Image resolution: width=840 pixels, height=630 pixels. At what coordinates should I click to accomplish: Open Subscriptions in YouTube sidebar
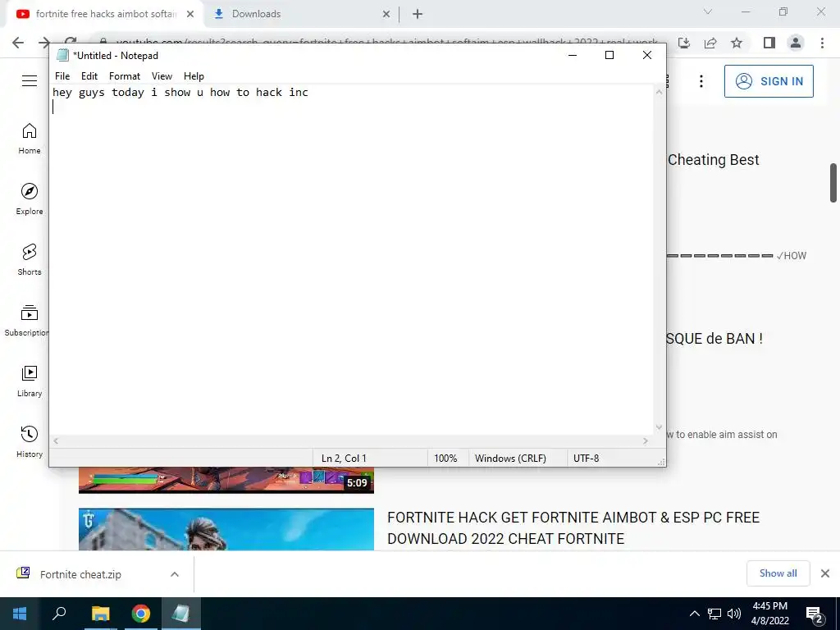point(27,320)
